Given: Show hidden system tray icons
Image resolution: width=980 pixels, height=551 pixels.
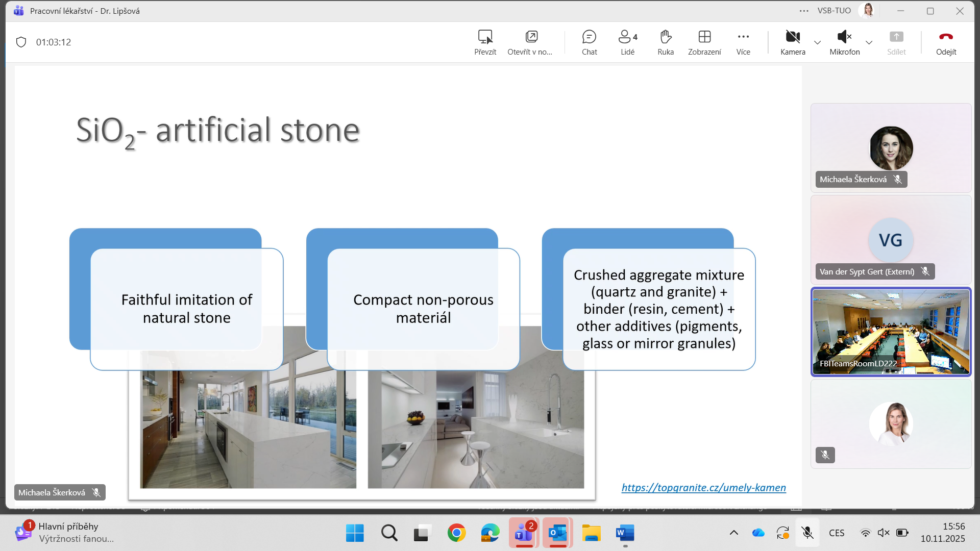Looking at the screenshot, I should pyautogui.click(x=733, y=533).
